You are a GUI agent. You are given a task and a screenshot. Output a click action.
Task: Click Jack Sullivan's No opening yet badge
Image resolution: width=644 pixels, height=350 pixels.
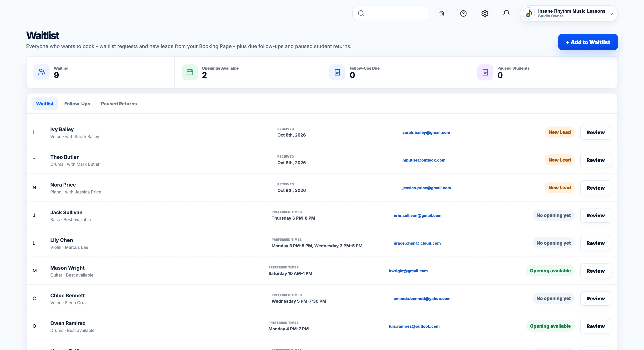click(554, 215)
